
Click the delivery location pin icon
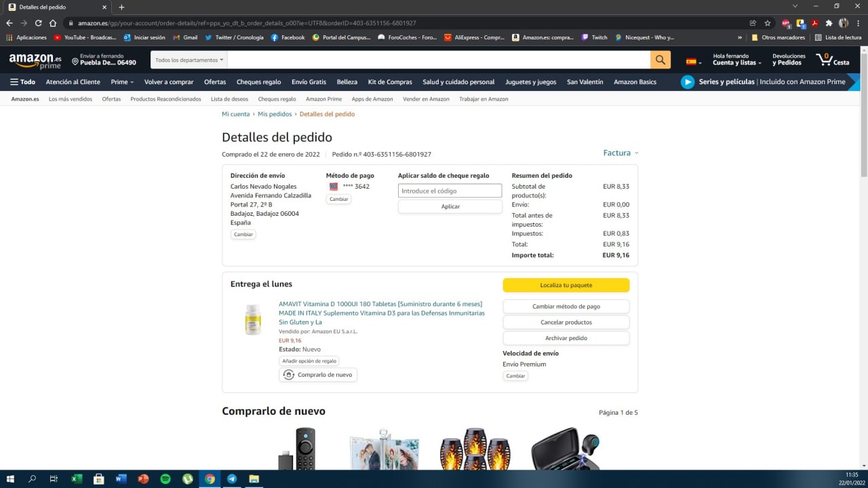click(76, 62)
